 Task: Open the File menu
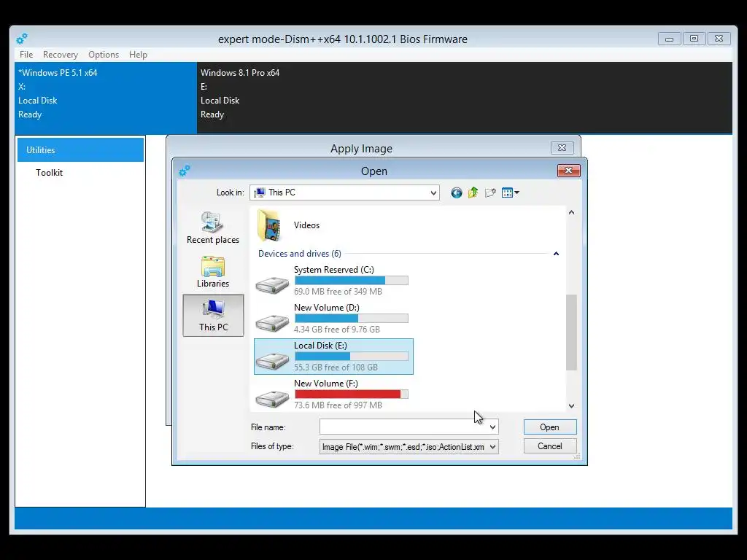pyautogui.click(x=26, y=55)
